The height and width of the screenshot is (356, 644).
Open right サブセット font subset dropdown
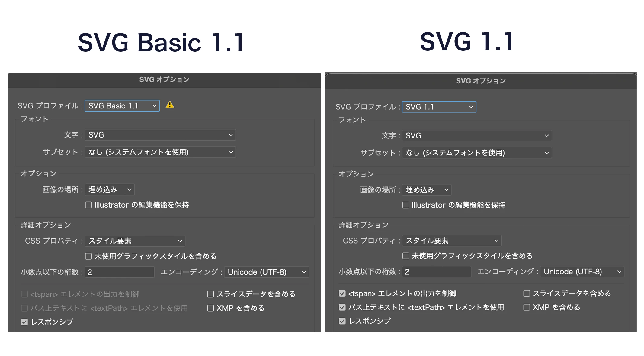(477, 153)
